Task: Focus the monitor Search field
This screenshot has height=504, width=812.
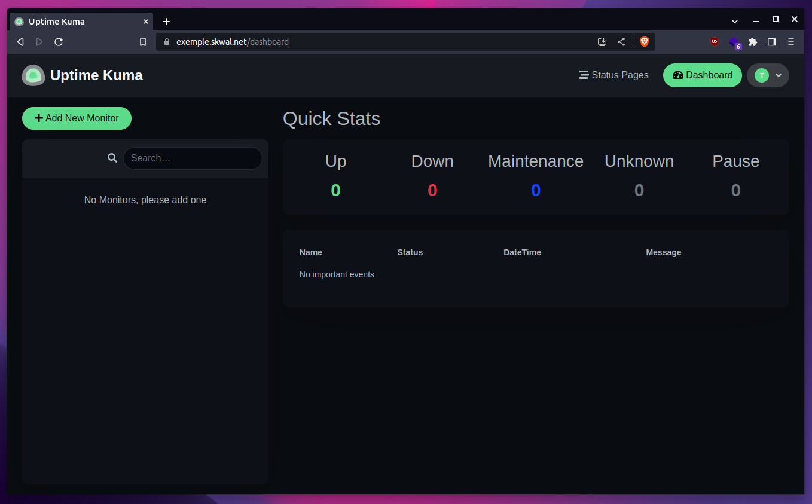Action: (193, 158)
